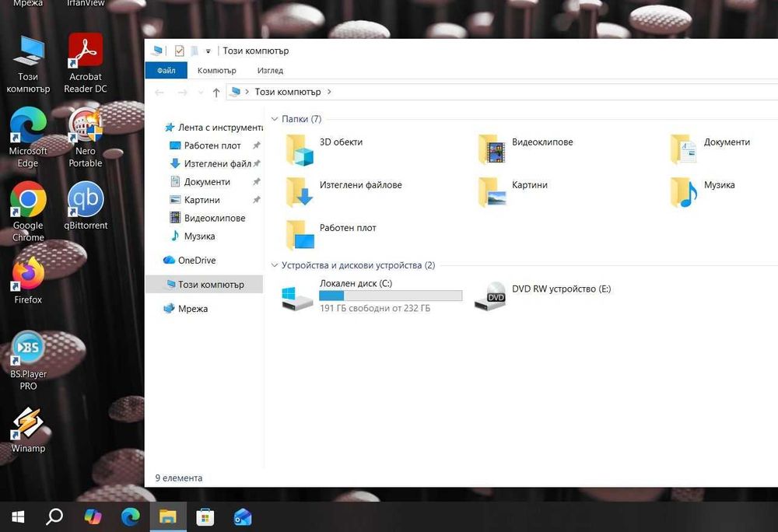Expand the address bar chevron after Този компютър
Image resolution: width=778 pixels, height=532 pixels.
click(x=329, y=92)
